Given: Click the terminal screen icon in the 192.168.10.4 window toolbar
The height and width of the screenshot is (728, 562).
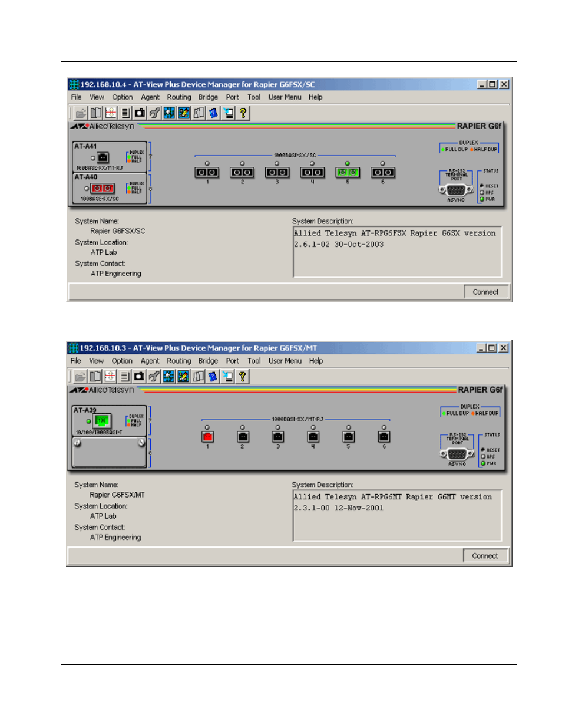Looking at the screenshot, I should (228, 113).
